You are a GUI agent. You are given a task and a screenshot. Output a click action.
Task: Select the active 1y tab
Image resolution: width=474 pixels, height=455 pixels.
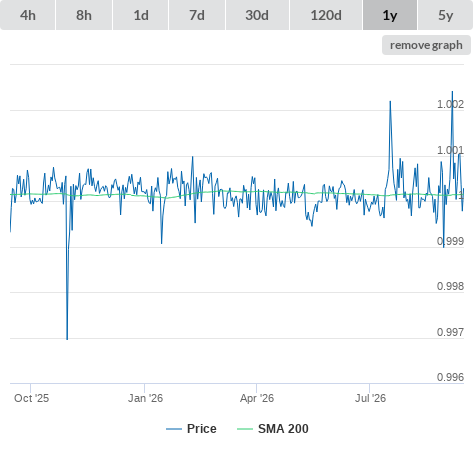[390, 15]
